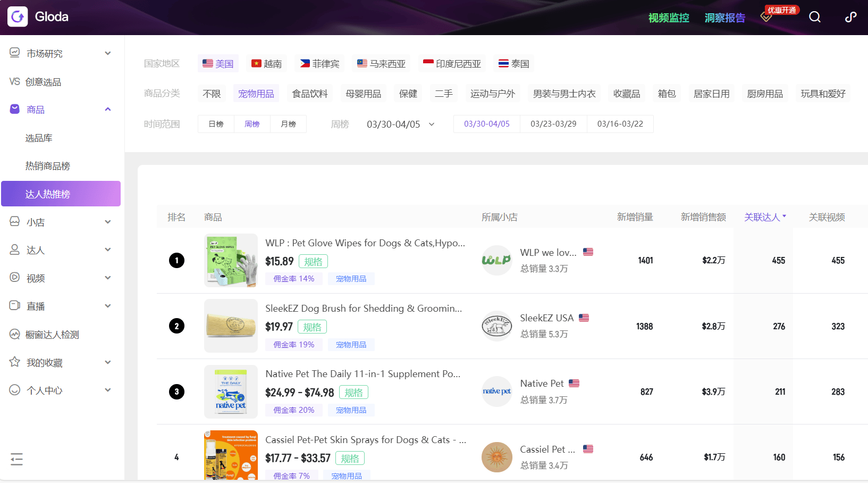This screenshot has width=868, height=483.
Task: Click the 小店 store icon
Action: pos(15,222)
